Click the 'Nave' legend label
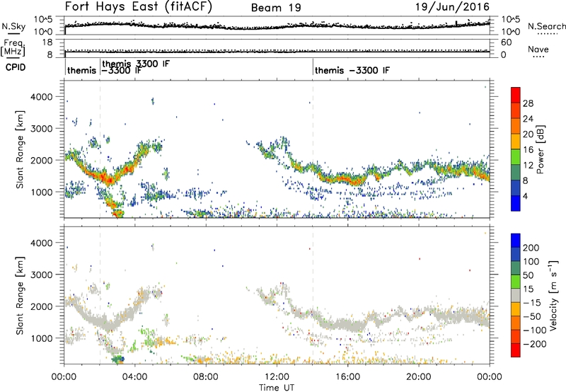This screenshot has height=392, width=566. (538, 49)
